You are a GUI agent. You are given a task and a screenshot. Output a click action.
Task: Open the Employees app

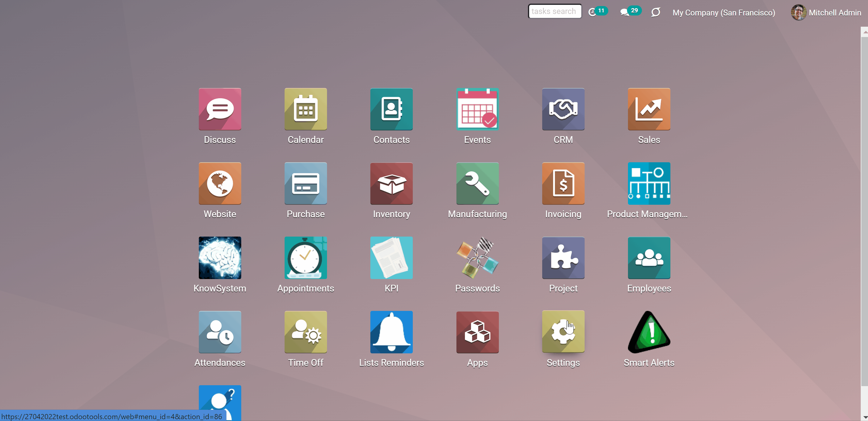click(649, 258)
